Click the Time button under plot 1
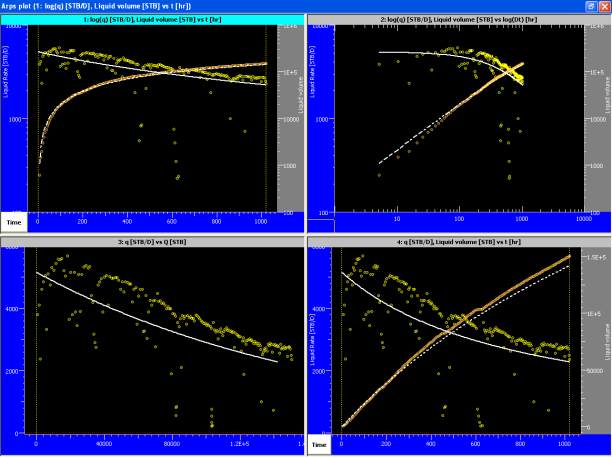 (13, 221)
